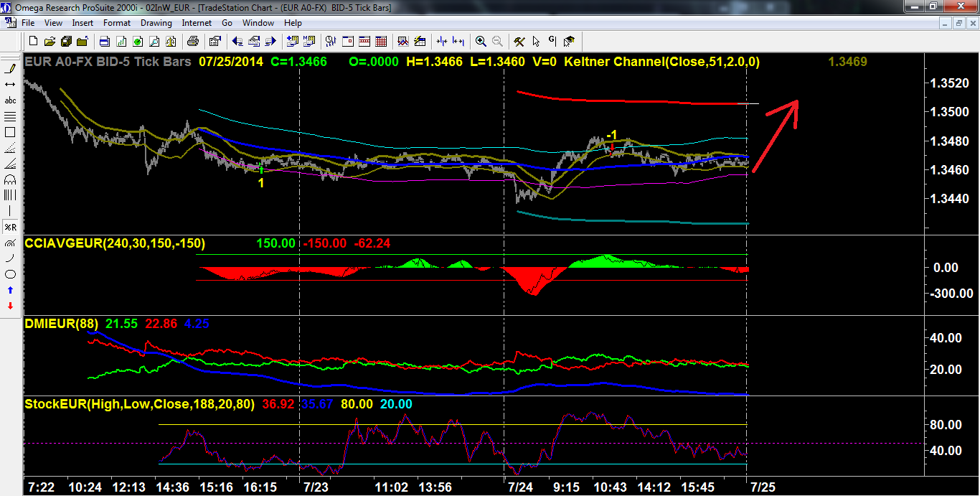Select the horizontal double-arrow line tool
Screen dimensions: 980x496
[10, 84]
